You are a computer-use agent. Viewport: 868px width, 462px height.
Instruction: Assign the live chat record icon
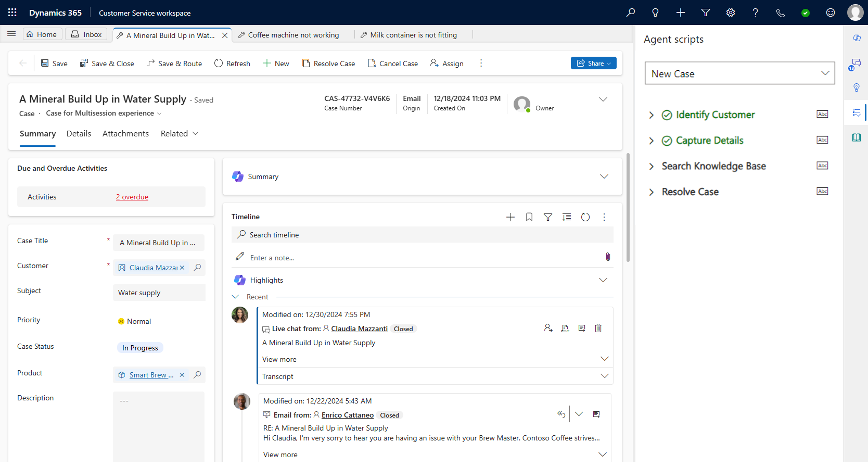coord(548,328)
